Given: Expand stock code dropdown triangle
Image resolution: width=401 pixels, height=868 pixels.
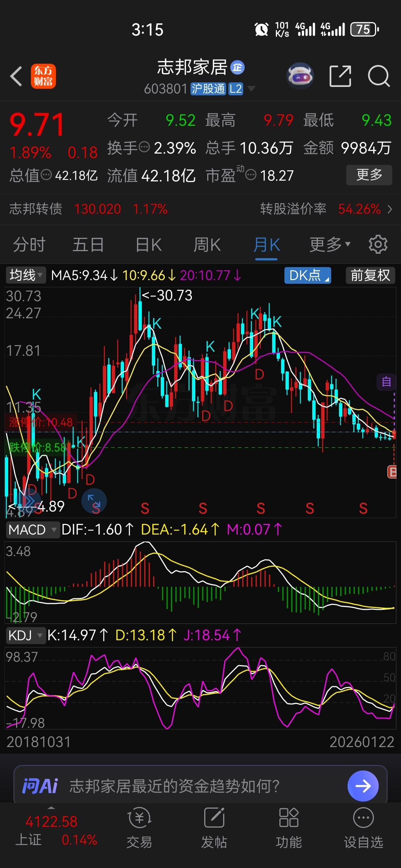Looking at the screenshot, I should (x=251, y=89).
